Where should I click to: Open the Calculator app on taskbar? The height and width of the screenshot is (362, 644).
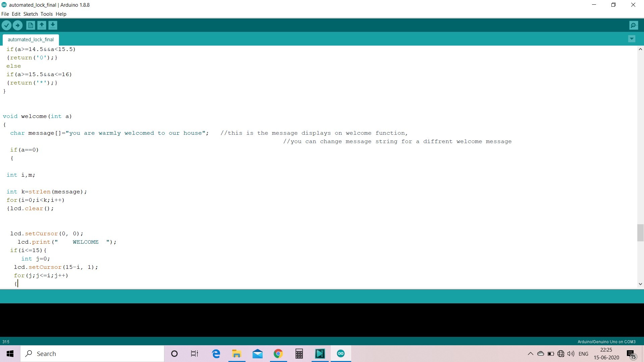click(x=299, y=354)
